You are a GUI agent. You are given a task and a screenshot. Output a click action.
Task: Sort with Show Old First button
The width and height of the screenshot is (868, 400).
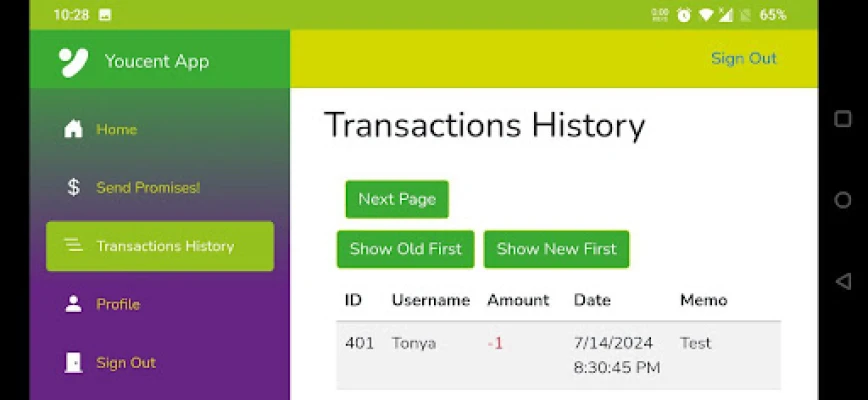[405, 249]
